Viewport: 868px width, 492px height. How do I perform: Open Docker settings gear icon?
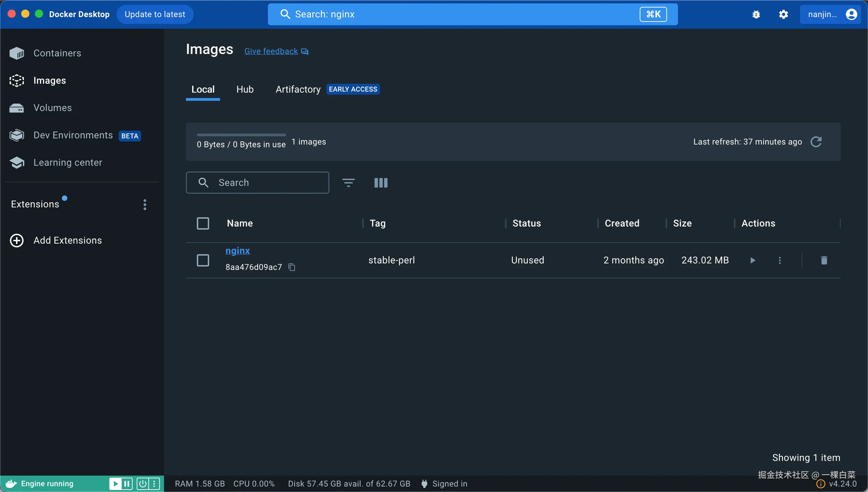pos(783,14)
